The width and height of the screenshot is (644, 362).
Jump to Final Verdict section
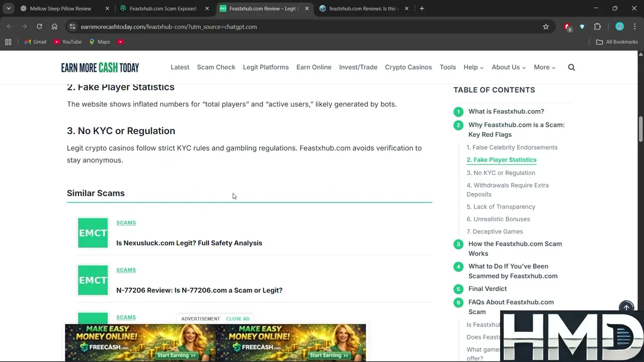[x=488, y=289]
